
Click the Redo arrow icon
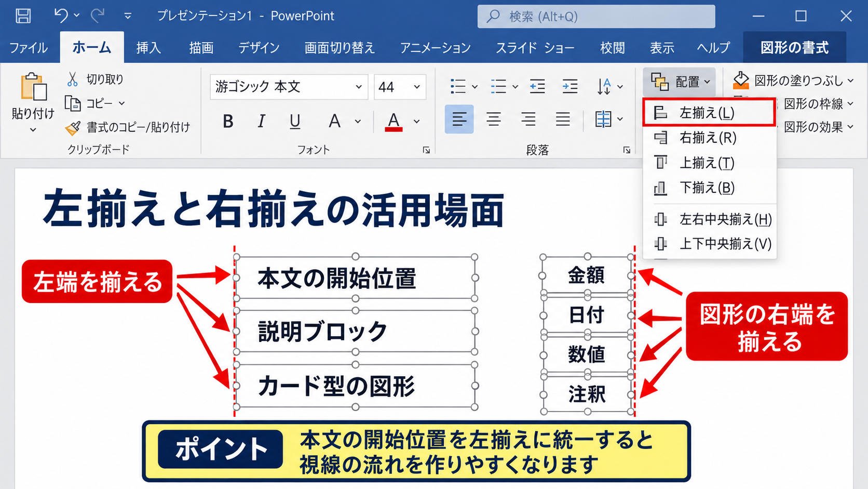click(97, 16)
